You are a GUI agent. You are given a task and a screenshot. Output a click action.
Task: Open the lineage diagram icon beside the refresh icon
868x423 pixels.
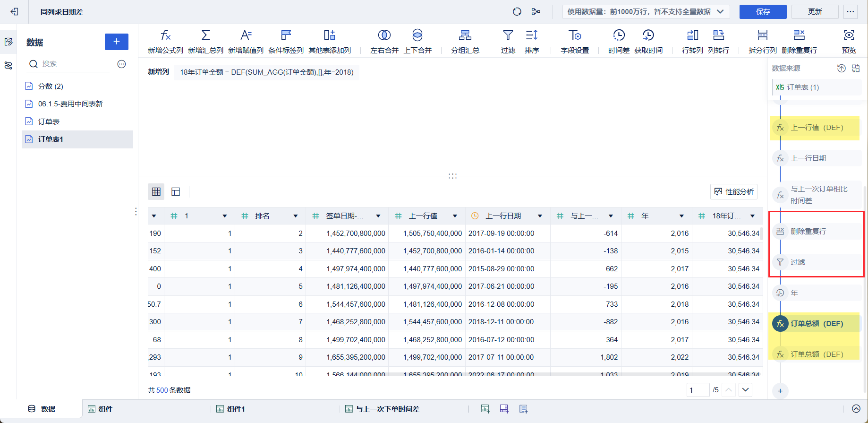(536, 12)
